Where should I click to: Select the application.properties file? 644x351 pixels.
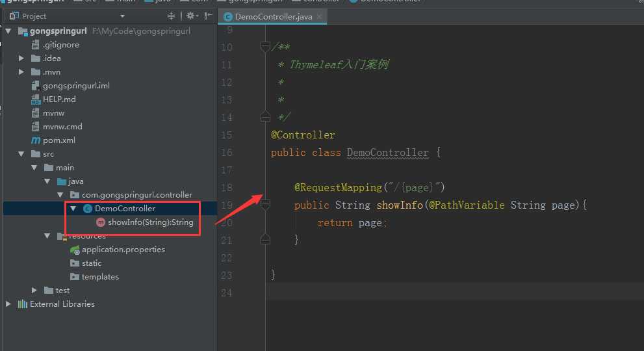click(123, 250)
